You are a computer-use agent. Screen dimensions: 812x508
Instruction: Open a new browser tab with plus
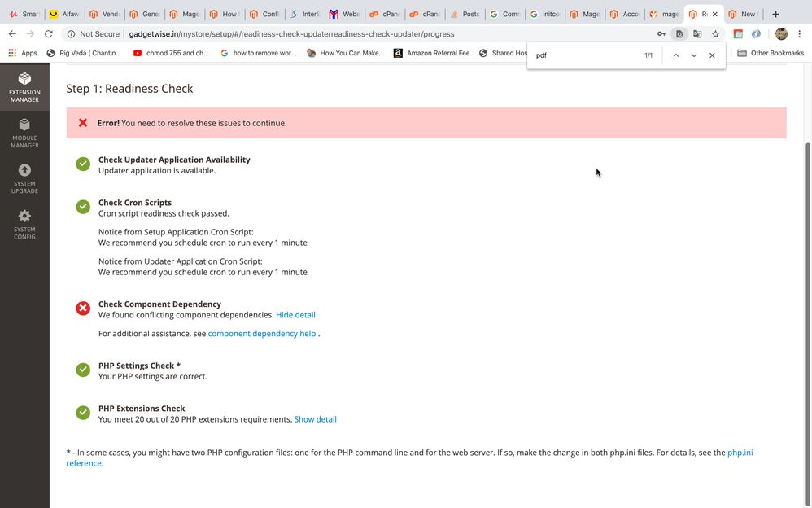pyautogui.click(x=775, y=14)
